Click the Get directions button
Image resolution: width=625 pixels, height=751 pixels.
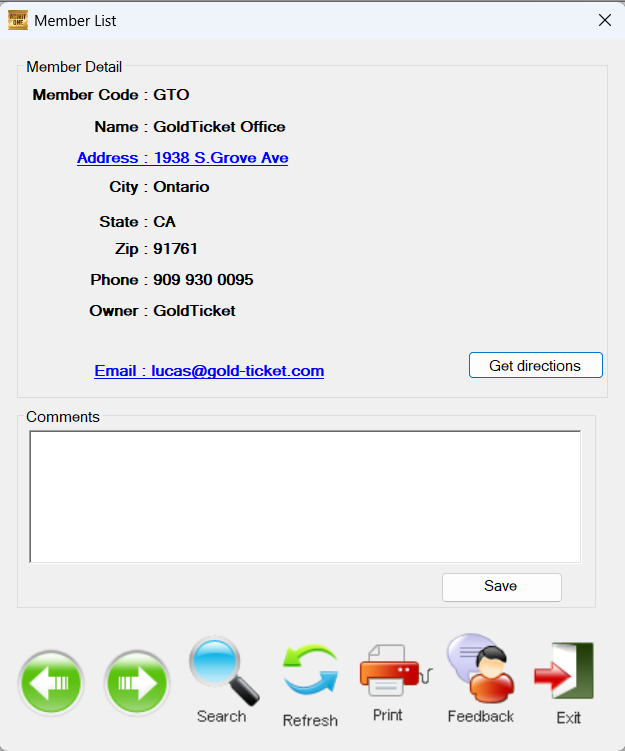coord(535,365)
